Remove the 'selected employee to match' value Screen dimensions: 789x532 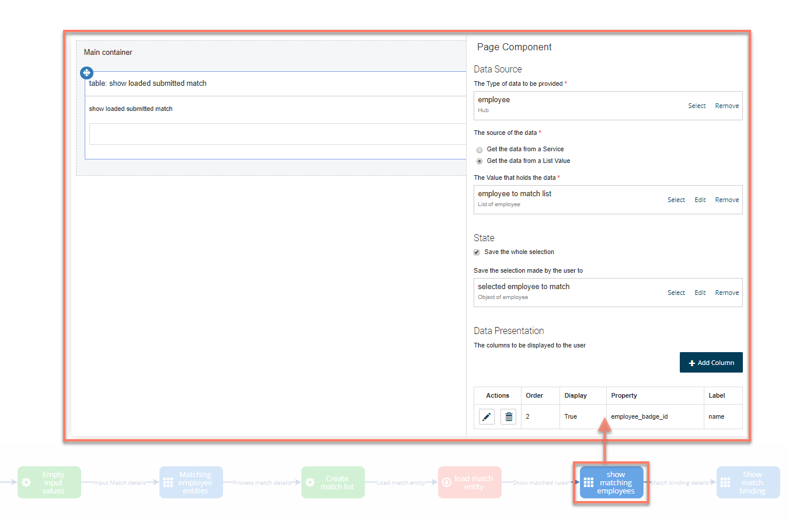(x=727, y=293)
